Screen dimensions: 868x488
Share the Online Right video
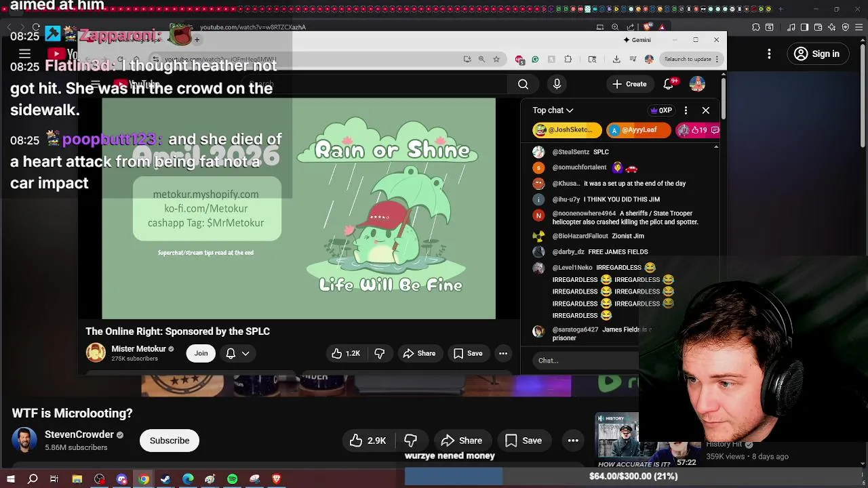click(x=419, y=353)
